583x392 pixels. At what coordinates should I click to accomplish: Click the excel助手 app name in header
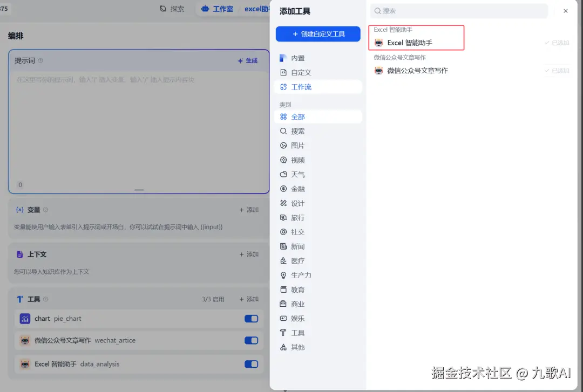[x=256, y=9]
